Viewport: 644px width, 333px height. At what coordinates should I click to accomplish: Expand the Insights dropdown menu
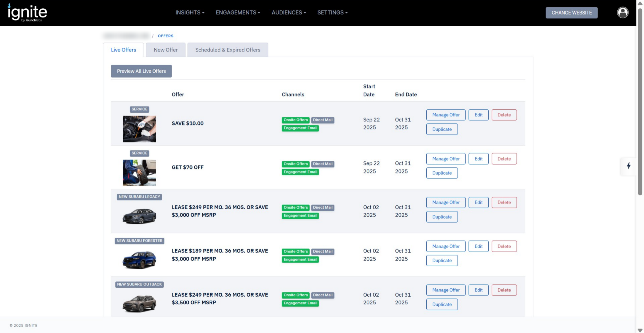tap(190, 13)
